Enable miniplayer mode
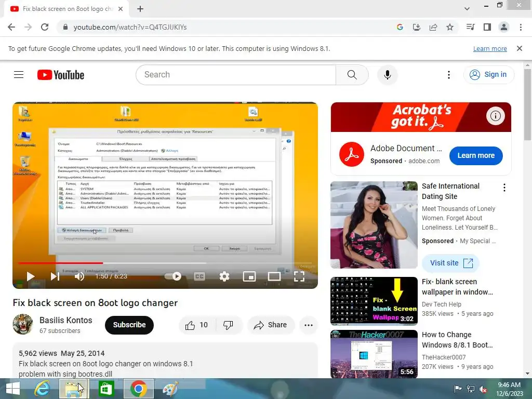Viewport: 532px width, 399px height. pos(249,276)
